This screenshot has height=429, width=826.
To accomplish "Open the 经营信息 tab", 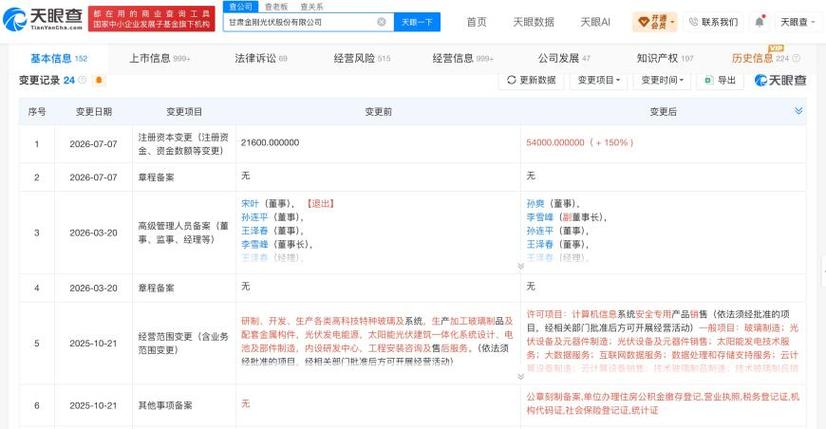I will 463,58.
